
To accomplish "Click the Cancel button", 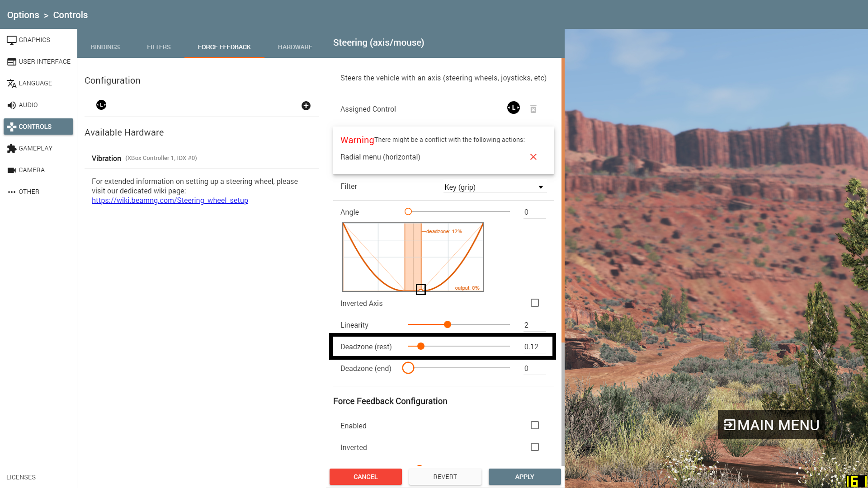I will point(366,477).
